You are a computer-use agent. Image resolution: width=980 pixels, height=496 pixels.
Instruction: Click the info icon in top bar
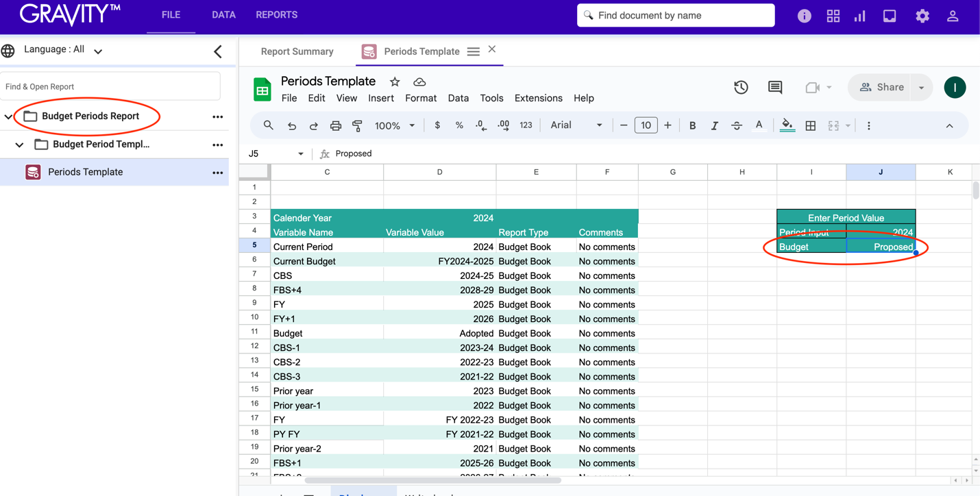tap(804, 16)
